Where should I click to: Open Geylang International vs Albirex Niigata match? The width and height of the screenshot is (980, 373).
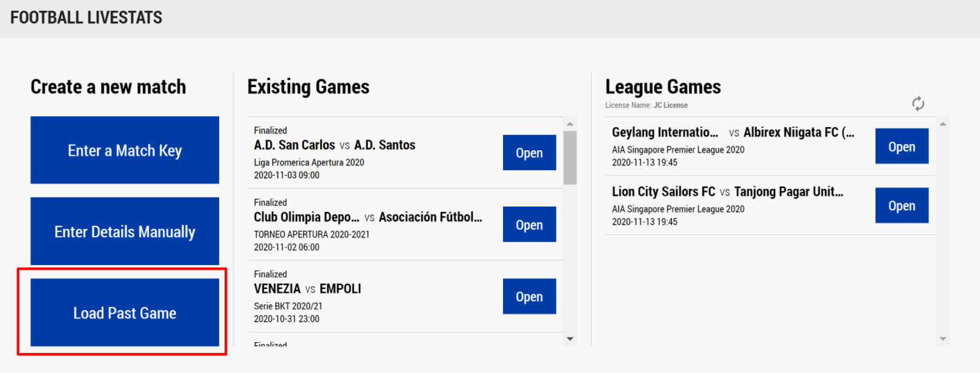(x=901, y=146)
